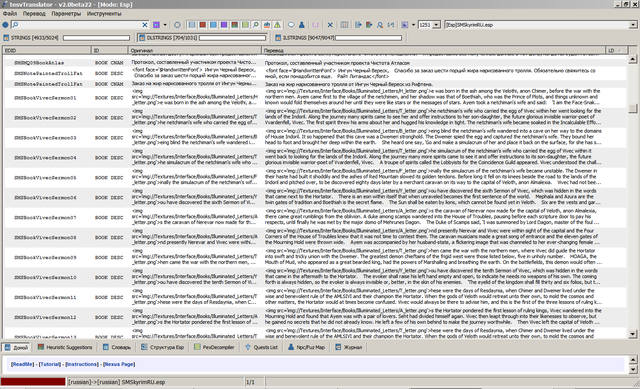
Task: Clear the search field with the X icon
Action: (x=144, y=25)
